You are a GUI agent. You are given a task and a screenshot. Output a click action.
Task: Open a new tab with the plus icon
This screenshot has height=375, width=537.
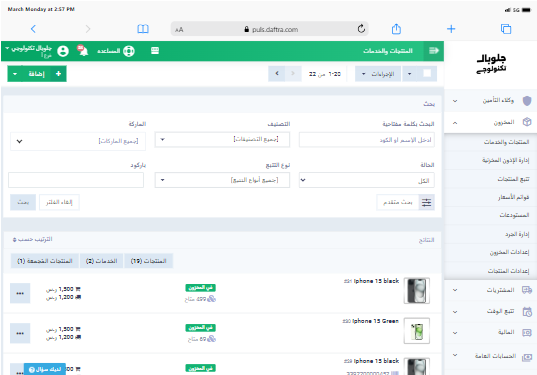click(451, 29)
